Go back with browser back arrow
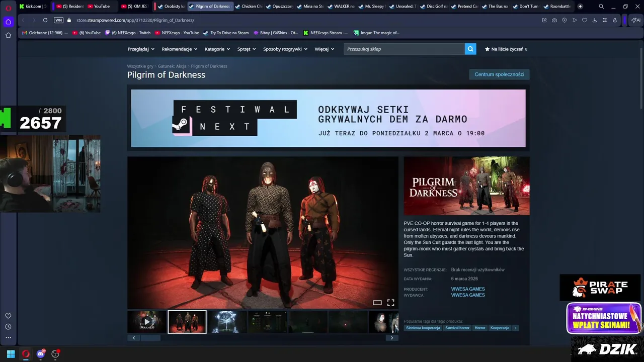The height and width of the screenshot is (362, 644). click(23, 20)
